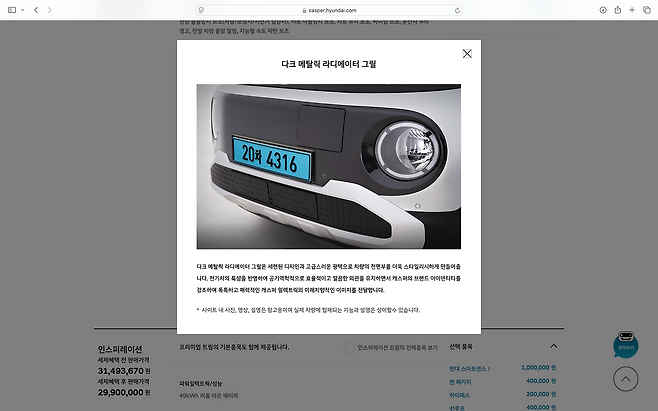Go forward with the browser forward arrow

(x=50, y=9)
